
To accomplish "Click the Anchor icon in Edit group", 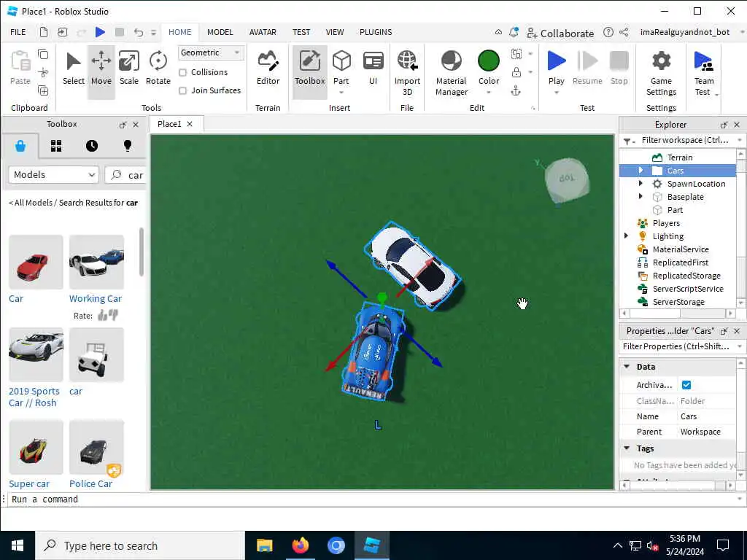I will (x=516, y=91).
